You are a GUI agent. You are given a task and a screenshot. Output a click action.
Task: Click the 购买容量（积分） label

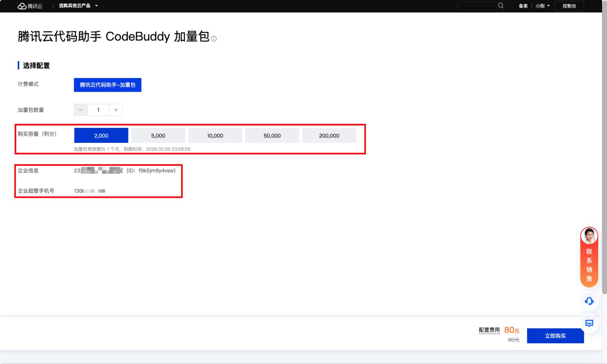pos(37,134)
